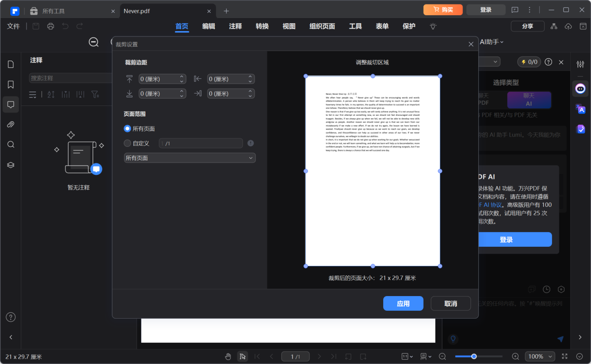Image resolution: width=591 pixels, height=364 pixels.
Task: Open the bookmarks panel in sidebar
Action: [x=10, y=84]
